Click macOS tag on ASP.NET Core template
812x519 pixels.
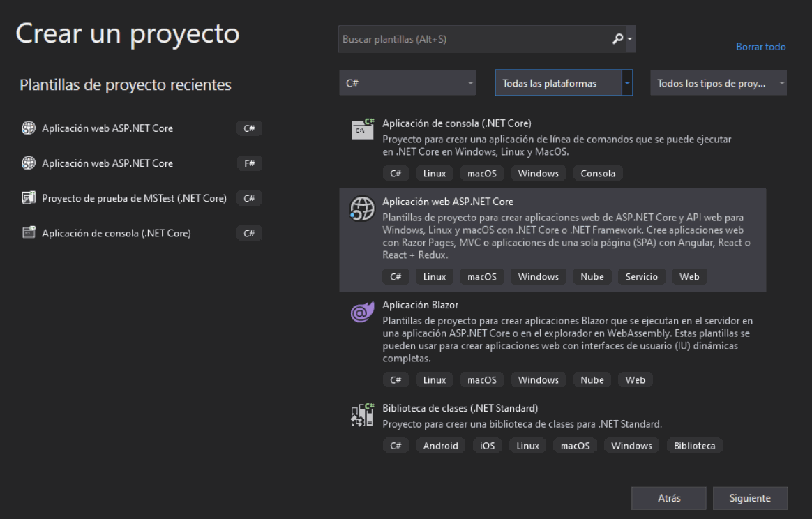(x=481, y=277)
